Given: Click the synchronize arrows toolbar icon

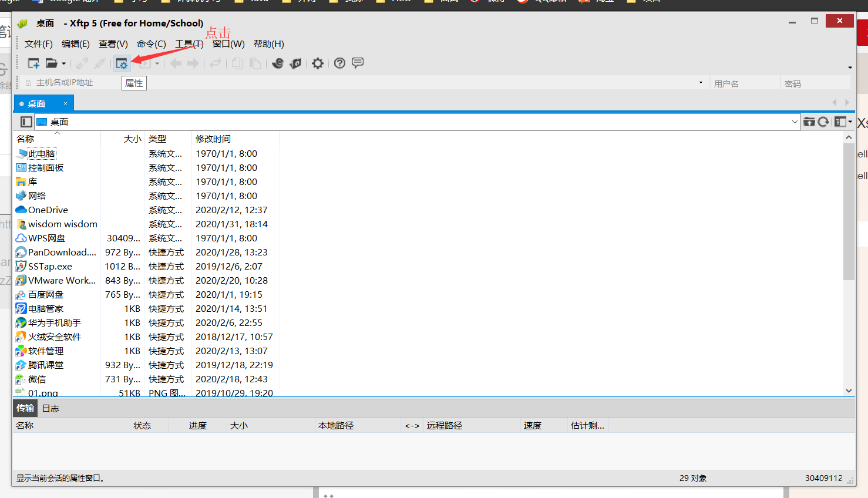Looking at the screenshot, I should (216, 63).
